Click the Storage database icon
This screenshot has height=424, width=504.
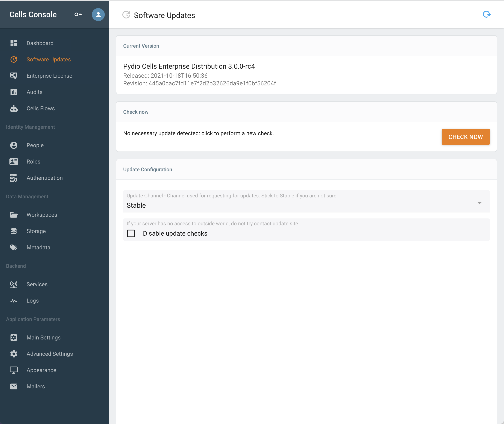[x=14, y=231]
